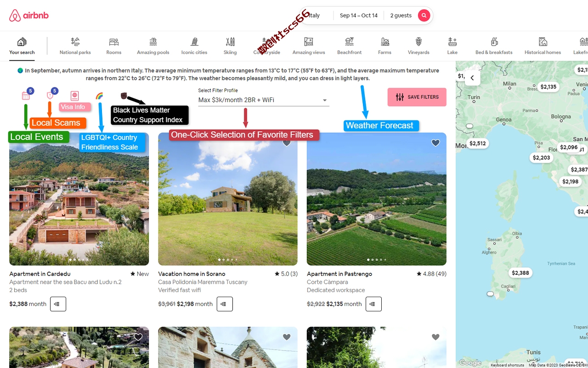Click the $2,387 map price marker

tap(578, 170)
